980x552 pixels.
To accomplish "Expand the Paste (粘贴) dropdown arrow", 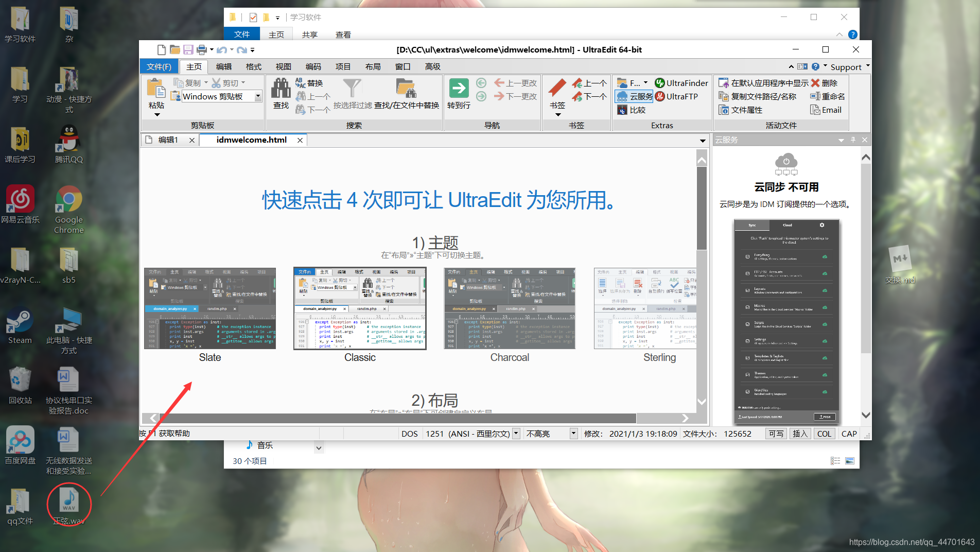I will tap(157, 114).
